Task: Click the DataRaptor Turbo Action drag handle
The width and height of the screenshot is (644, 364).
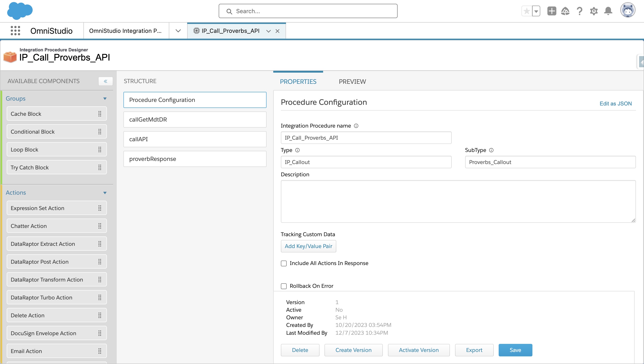Action: click(x=100, y=297)
